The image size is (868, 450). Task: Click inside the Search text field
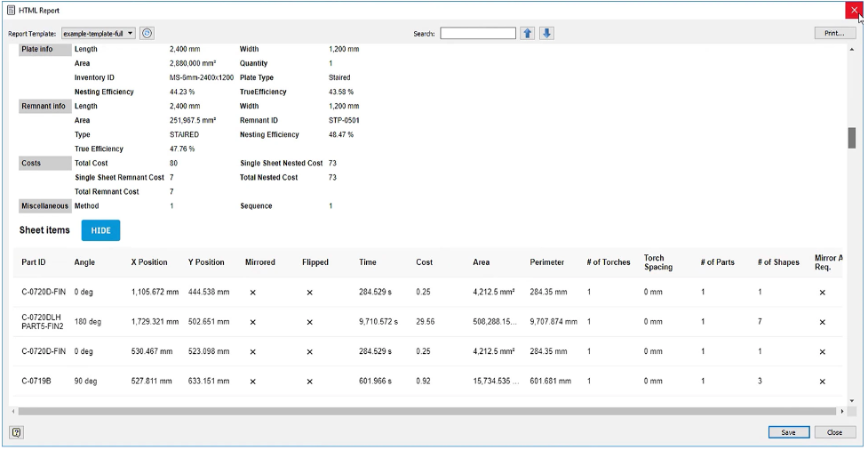coord(478,33)
